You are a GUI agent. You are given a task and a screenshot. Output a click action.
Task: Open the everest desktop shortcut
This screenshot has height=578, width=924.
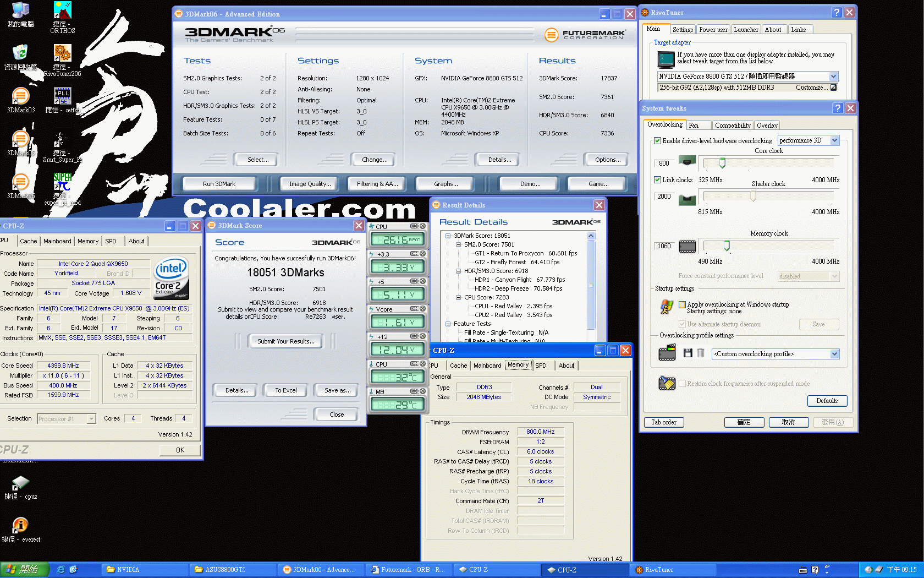[20, 530]
